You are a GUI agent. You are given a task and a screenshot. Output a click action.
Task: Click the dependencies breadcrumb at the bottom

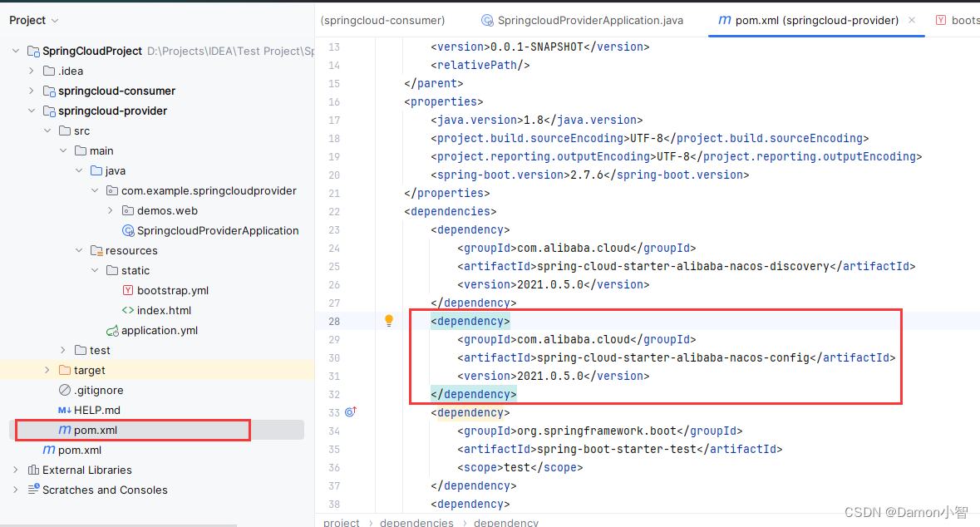pos(416,522)
